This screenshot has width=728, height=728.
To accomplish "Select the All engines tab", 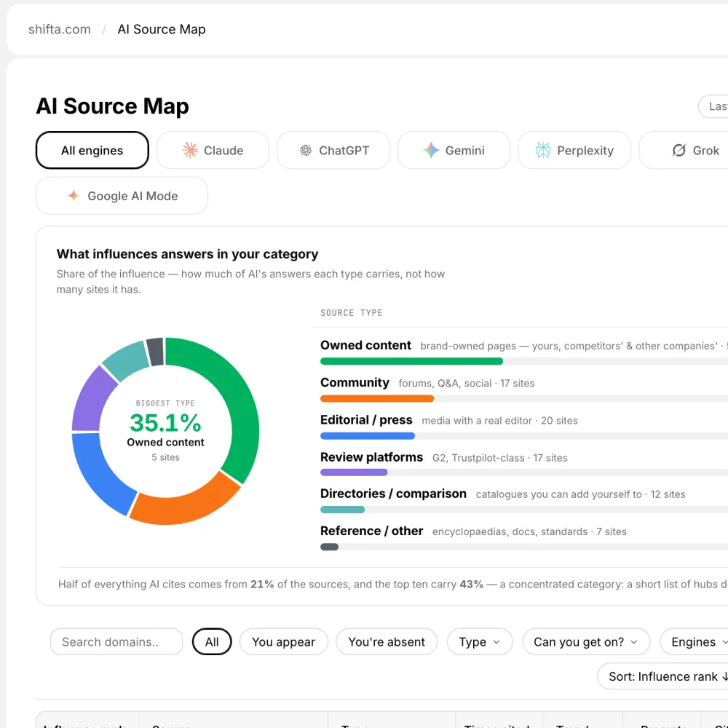I will pos(92,151).
